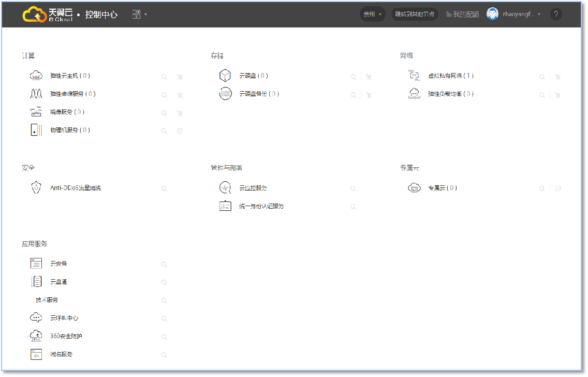Viewport: 588px width, 377px height.
Task: Open 我的配额 in the top bar
Action: point(463,15)
